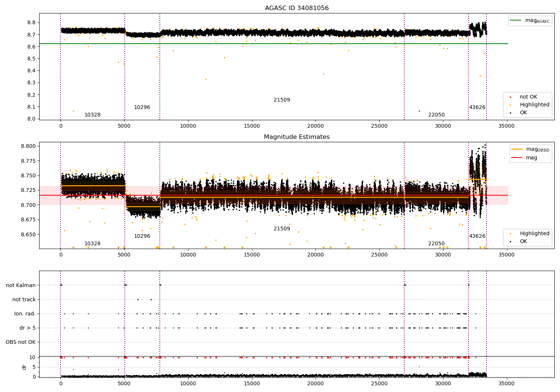Click the 'not track' row label
Image resolution: width=560 pixels, height=392 pixels.
click(x=24, y=300)
